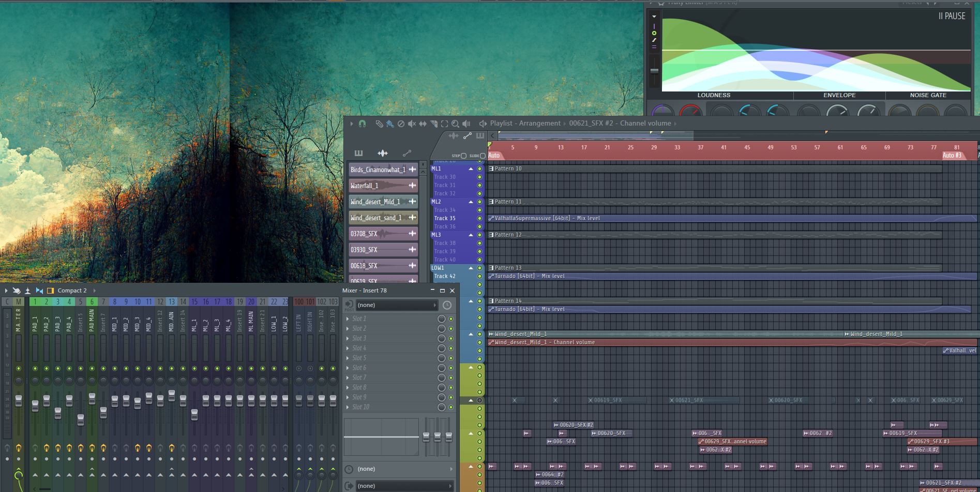Click the Mixer blue routing view icon
The width and height of the screenshot is (980, 492).
pyautogui.click(x=39, y=290)
